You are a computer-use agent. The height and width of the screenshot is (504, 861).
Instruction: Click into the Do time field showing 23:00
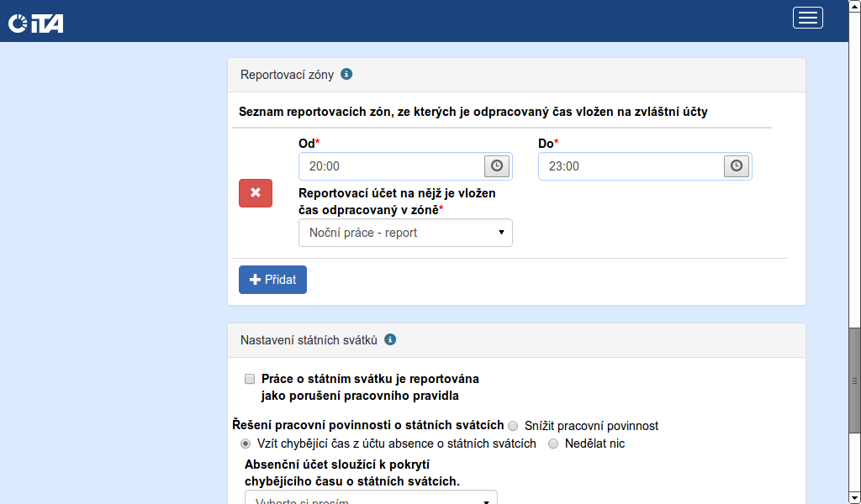coord(631,166)
